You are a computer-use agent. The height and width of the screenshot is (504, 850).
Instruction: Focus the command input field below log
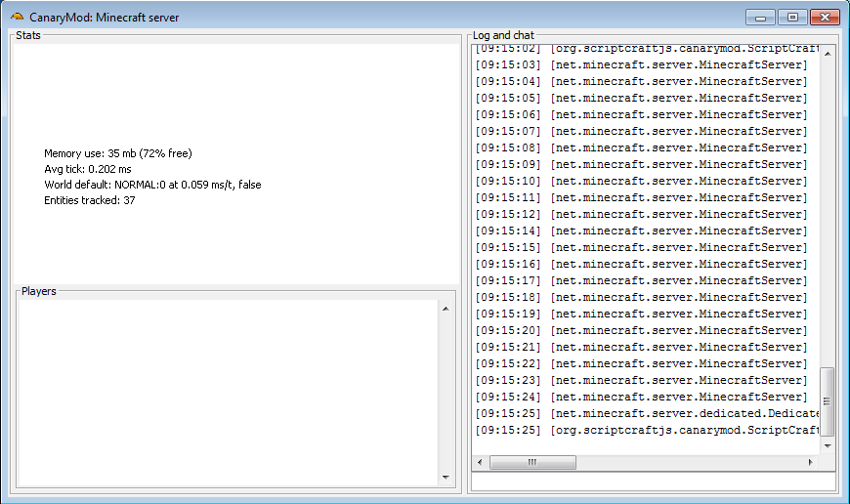coord(654,482)
